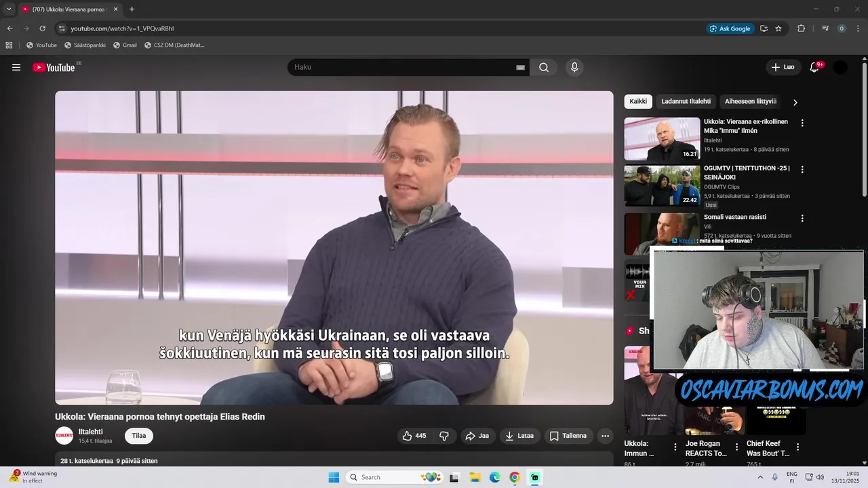Image resolution: width=868 pixels, height=488 pixels.
Task: Open Microsoft Edge from taskbar
Action: [495, 477]
